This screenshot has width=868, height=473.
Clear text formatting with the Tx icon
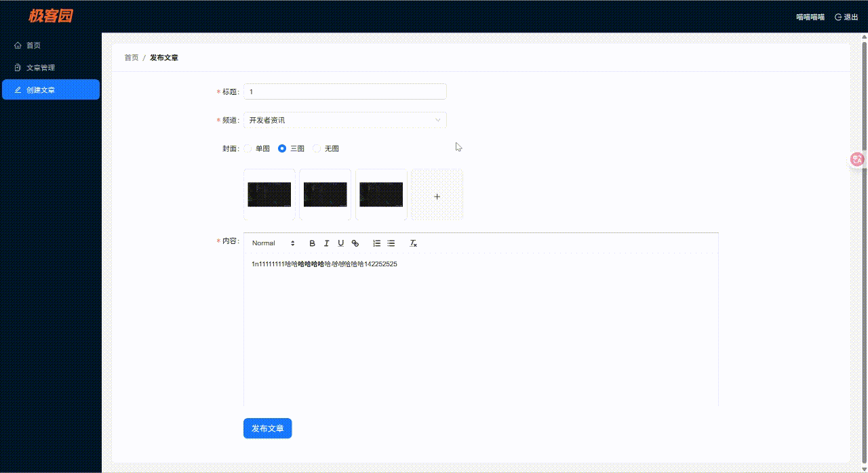point(413,243)
